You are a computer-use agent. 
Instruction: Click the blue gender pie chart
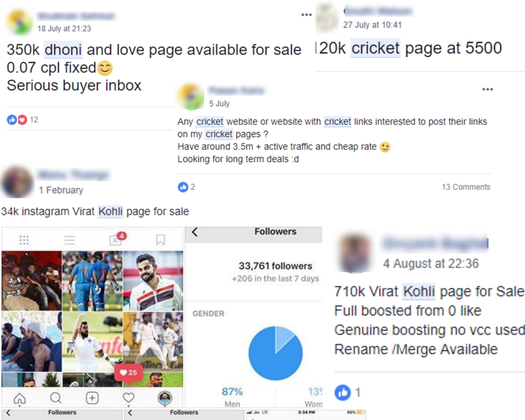pos(275,353)
